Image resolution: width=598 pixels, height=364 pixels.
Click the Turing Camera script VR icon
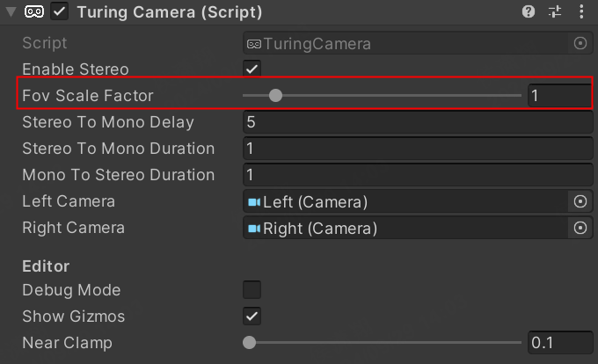coord(34,12)
